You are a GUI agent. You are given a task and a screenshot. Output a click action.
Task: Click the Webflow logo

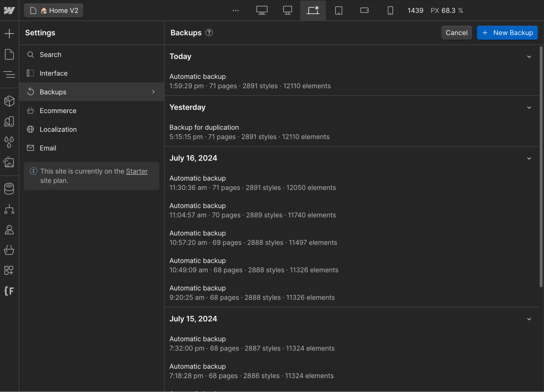click(x=9, y=10)
